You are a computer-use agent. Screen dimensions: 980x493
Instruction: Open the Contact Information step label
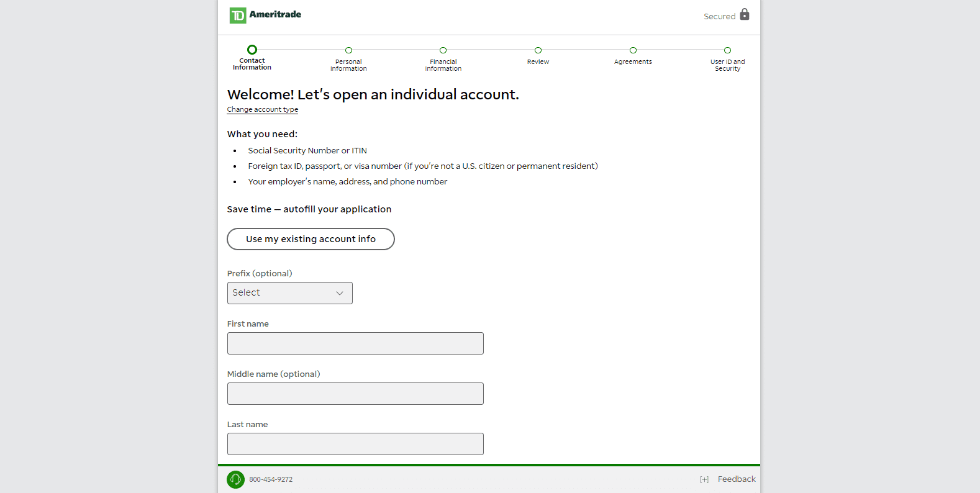[x=252, y=64]
